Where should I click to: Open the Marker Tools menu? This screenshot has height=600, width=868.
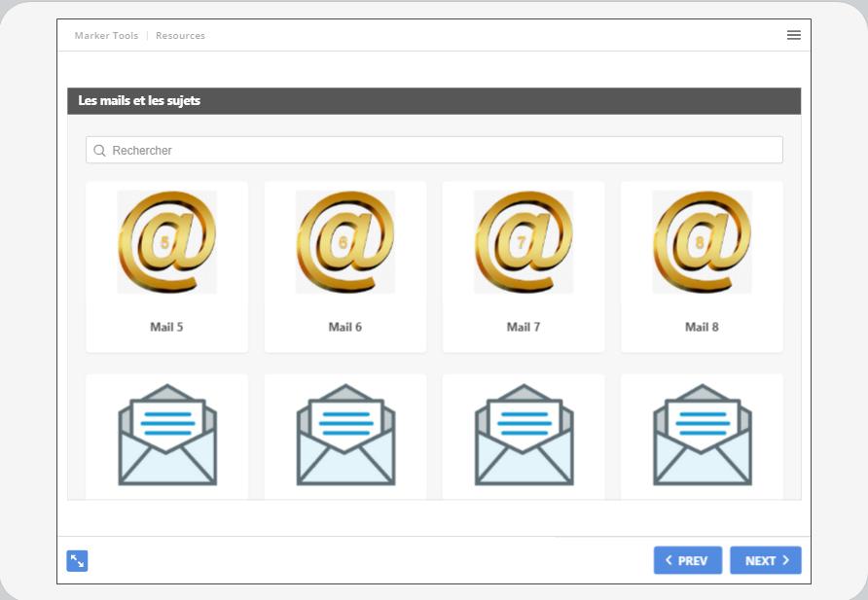[x=106, y=35]
